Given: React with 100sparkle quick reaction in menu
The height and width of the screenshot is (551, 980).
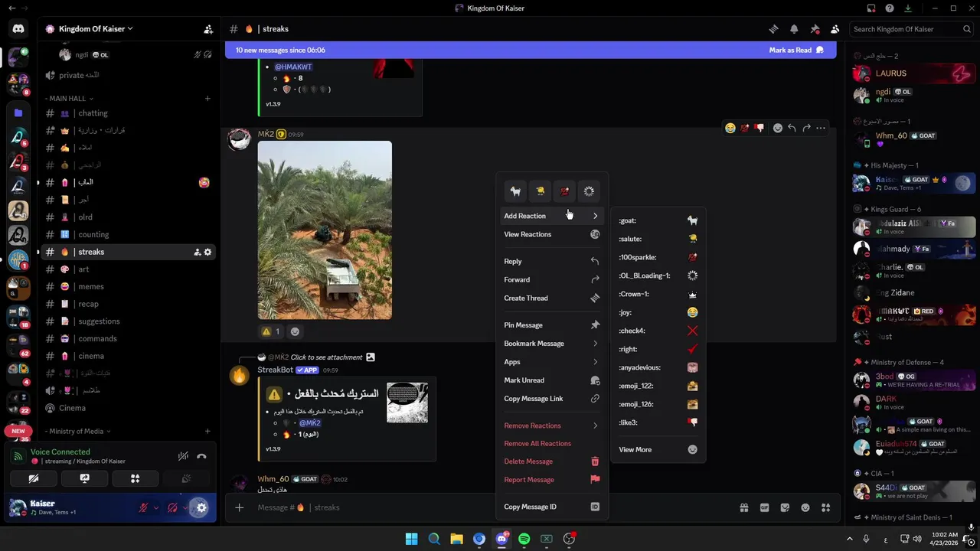Looking at the screenshot, I should click(564, 191).
